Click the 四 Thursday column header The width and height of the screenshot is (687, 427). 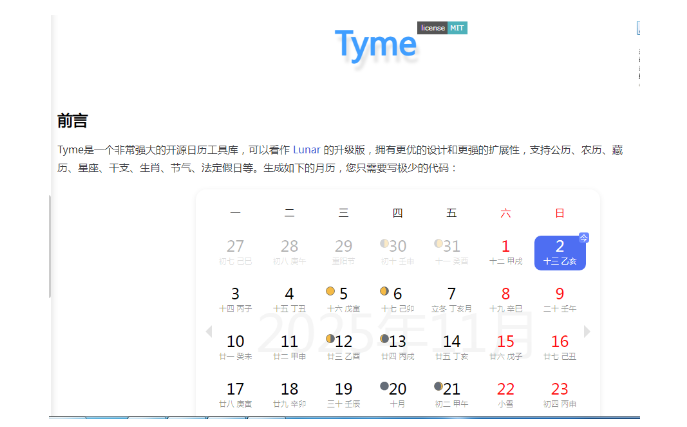(x=397, y=213)
